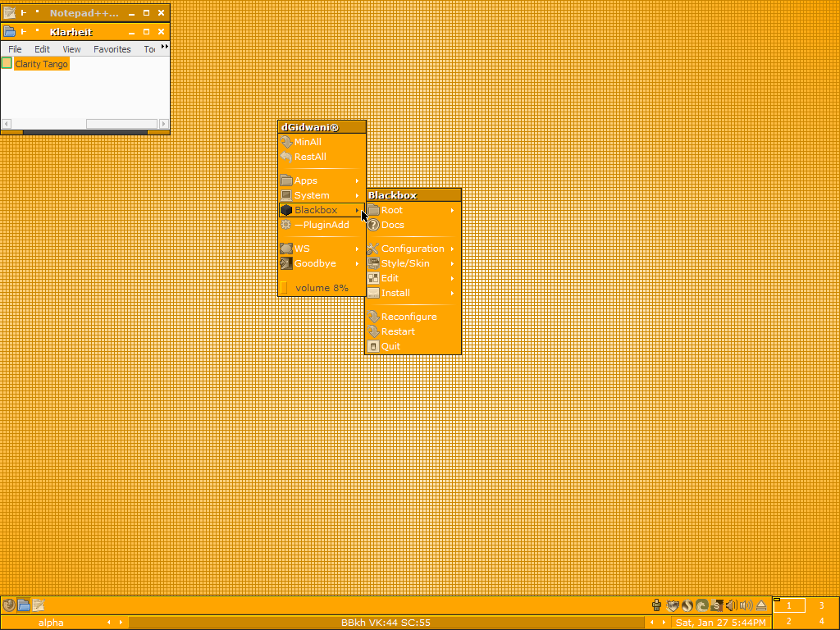Open the View menu in Klarheit
Image resolution: width=840 pixels, height=630 pixels.
[x=71, y=49]
